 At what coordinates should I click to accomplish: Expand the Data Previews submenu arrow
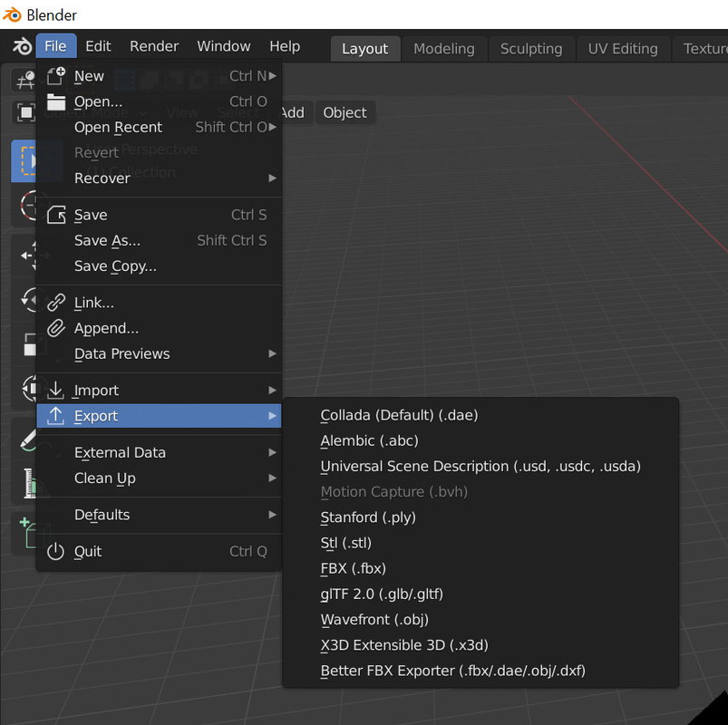click(273, 353)
